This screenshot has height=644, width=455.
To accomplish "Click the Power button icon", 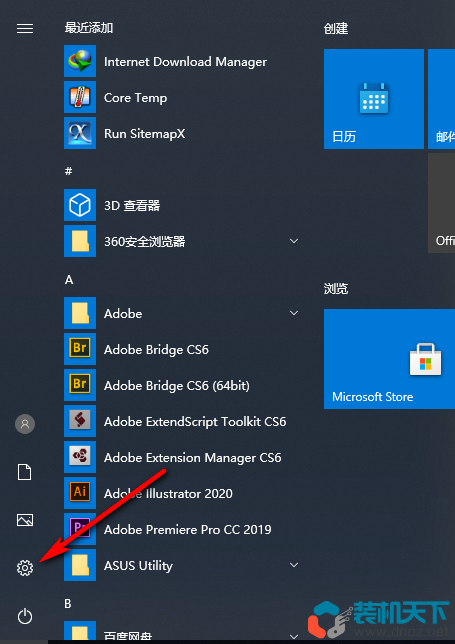I will point(25,616).
